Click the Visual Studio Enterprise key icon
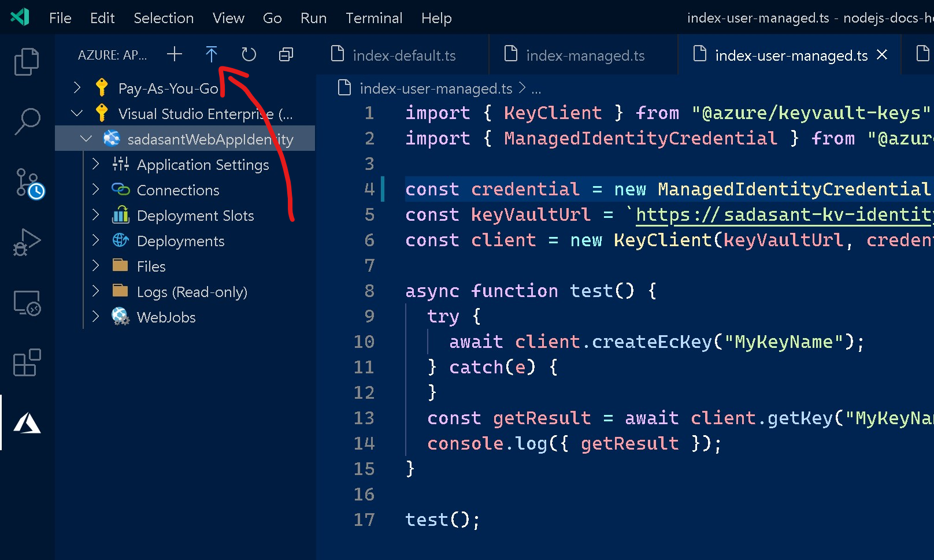This screenshot has width=934, height=560. click(102, 113)
